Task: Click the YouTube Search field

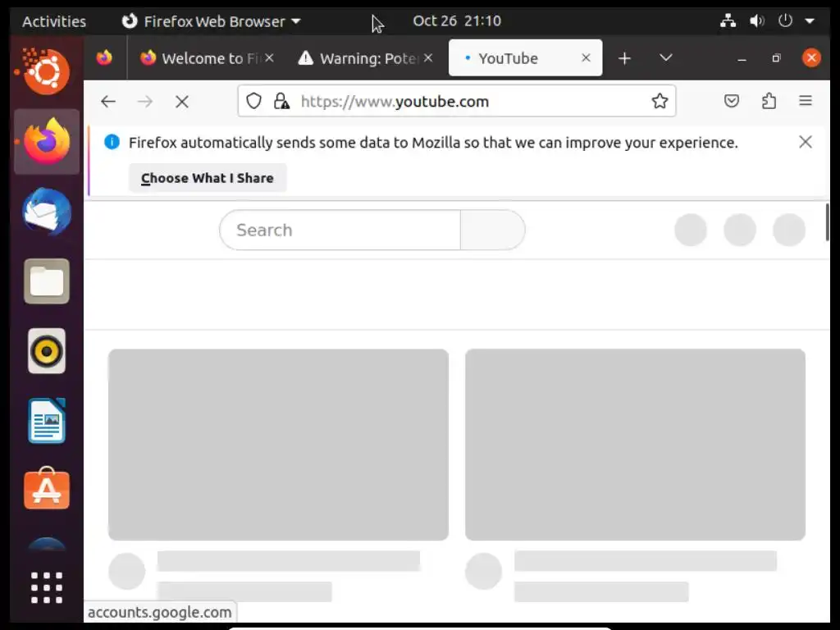Action: click(x=340, y=230)
